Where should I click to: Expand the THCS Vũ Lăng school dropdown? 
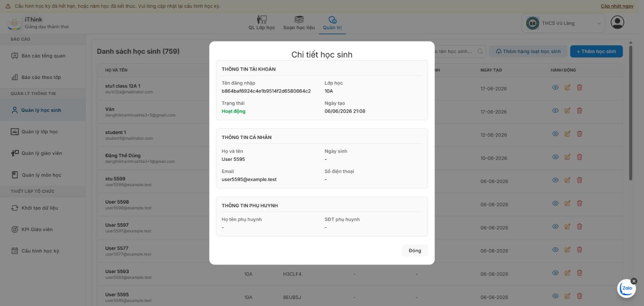563,23
